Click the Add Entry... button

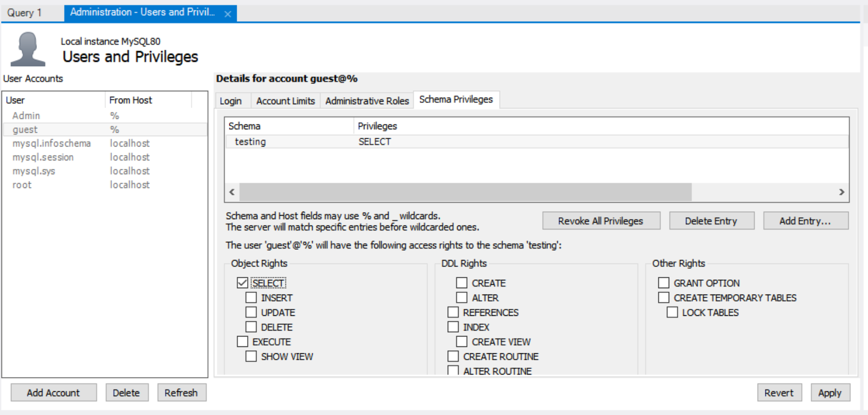pos(805,221)
